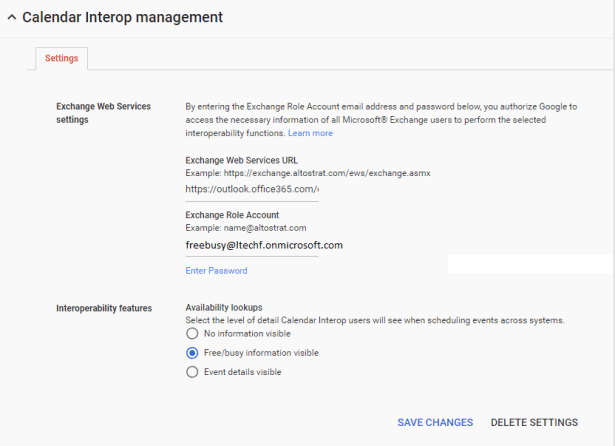Viewport: 615px width, 446px height.
Task: Click the 'No information visible' label text
Action: tap(249, 334)
